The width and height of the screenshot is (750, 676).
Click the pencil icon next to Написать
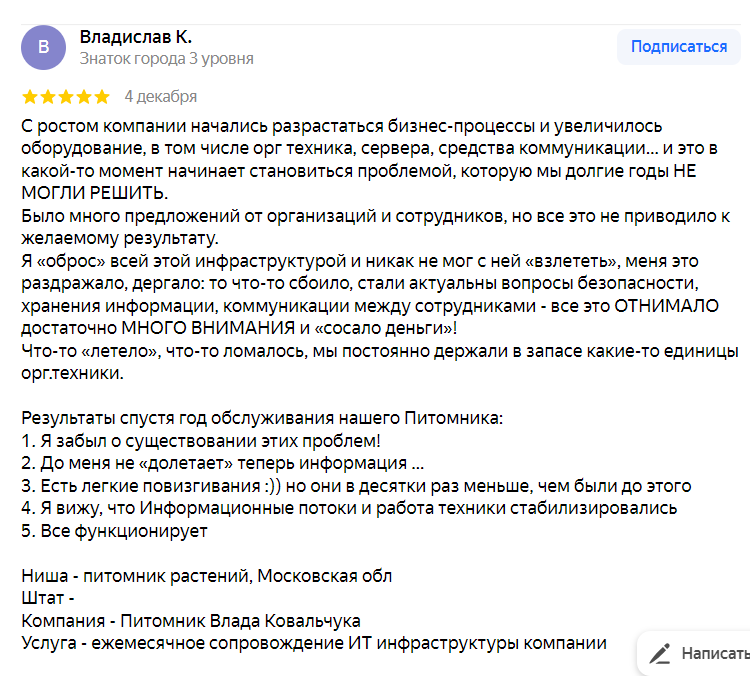(x=659, y=654)
